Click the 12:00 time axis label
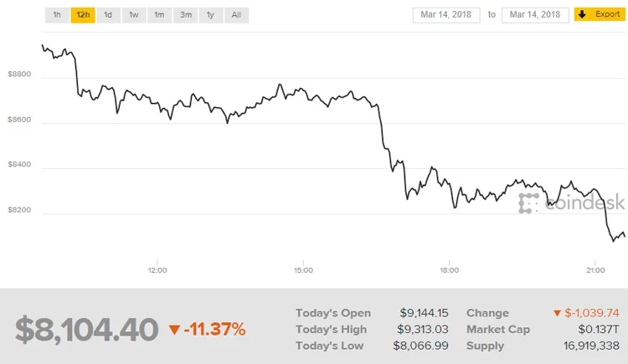 pyautogui.click(x=157, y=270)
